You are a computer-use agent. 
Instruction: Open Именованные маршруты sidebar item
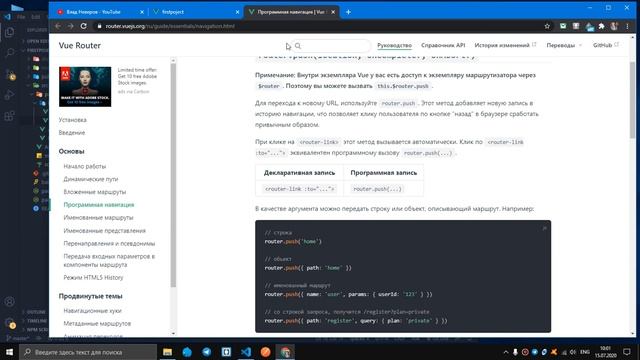pos(98,218)
